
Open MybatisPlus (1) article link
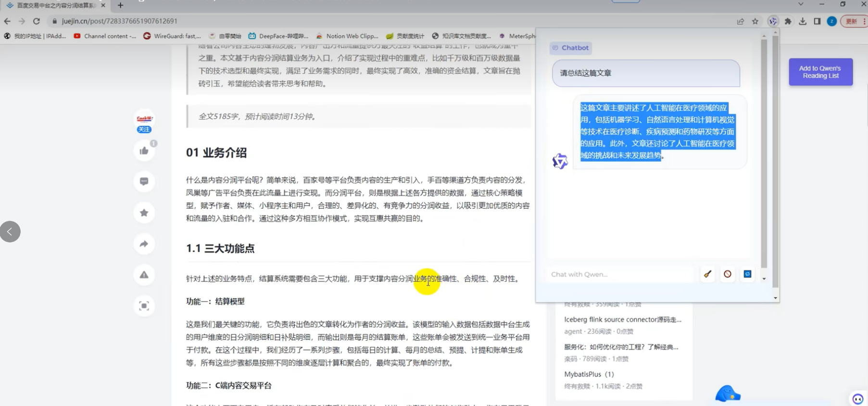589,374
